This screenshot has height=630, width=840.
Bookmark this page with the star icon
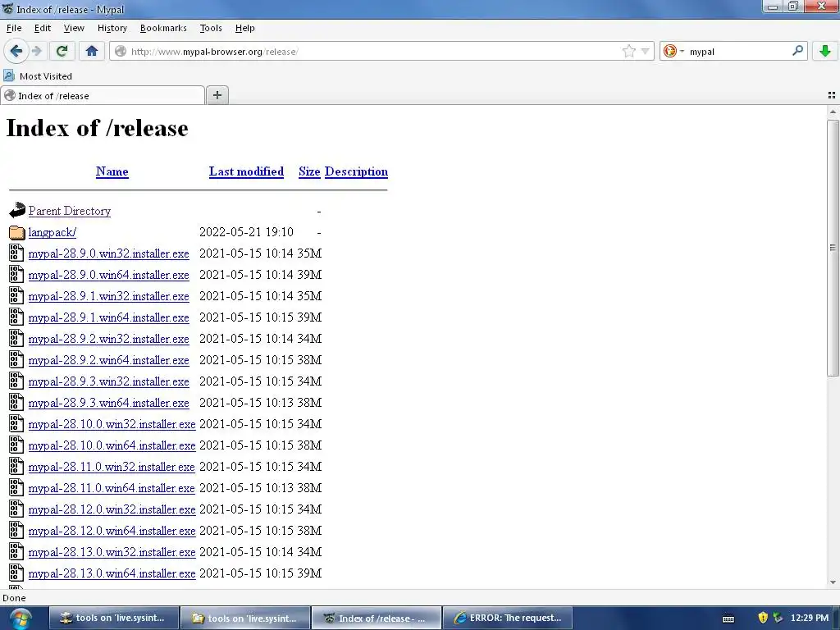coord(629,51)
